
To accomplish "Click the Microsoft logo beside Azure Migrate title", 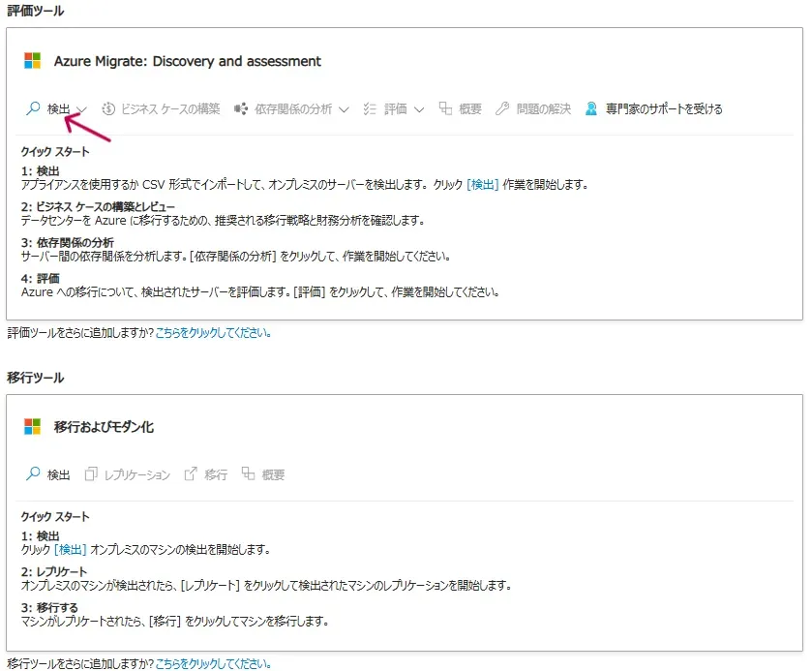I will pyautogui.click(x=32, y=61).
